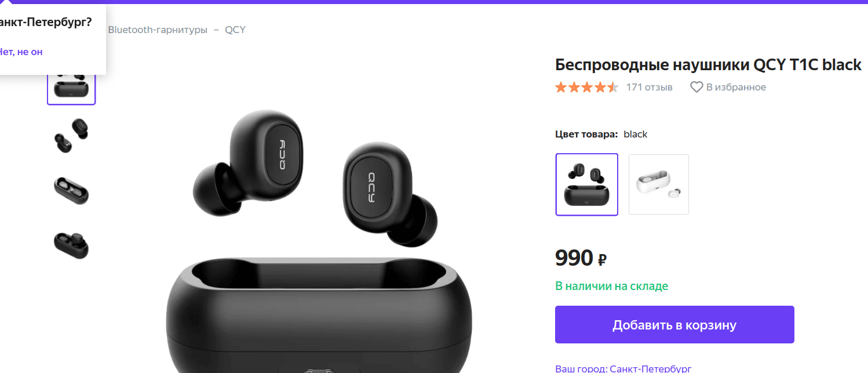Select the third thumbnail of open case
Viewport: 868px width, 373px height.
point(71,190)
